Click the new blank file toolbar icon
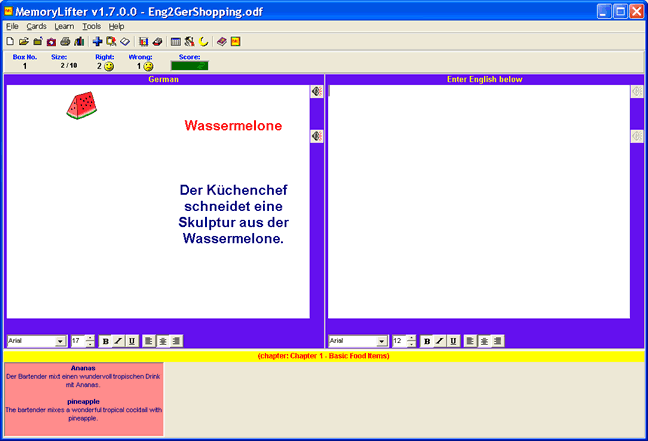The image size is (648, 441). pyautogui.click(x=10, y=41)
